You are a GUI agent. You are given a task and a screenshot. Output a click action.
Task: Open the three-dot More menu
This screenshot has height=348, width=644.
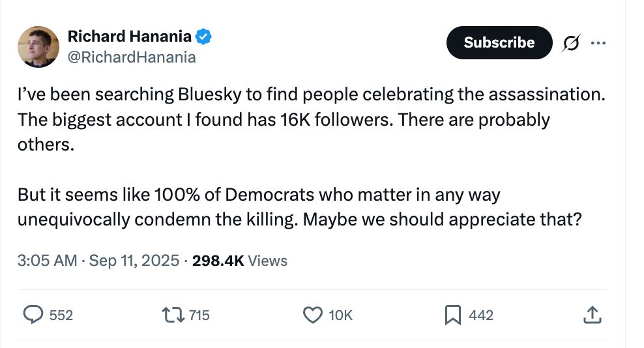[x=598, y=43]
